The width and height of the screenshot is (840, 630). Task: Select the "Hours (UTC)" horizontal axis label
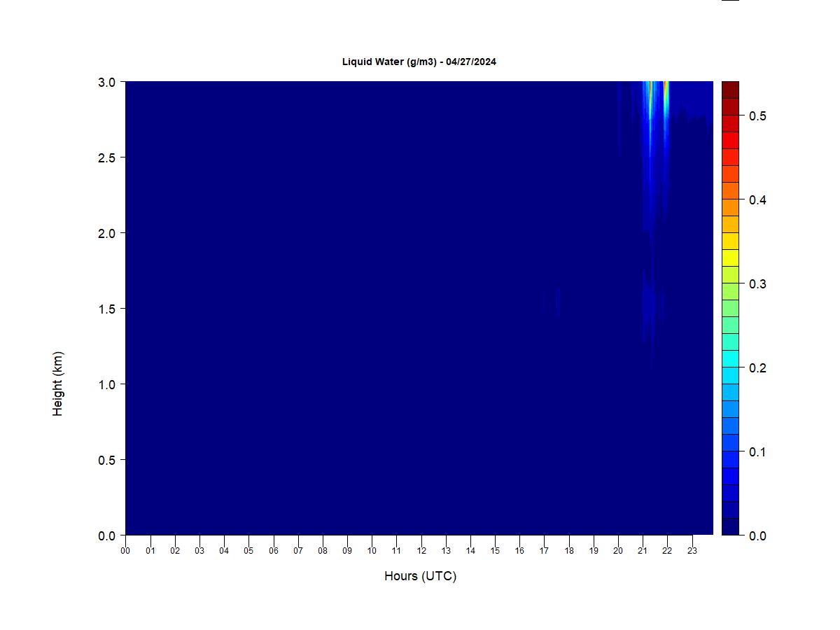(420, 576)
